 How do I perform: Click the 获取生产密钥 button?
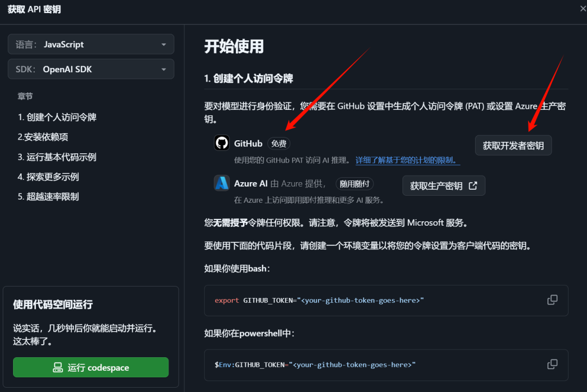[x=444, y=186]
